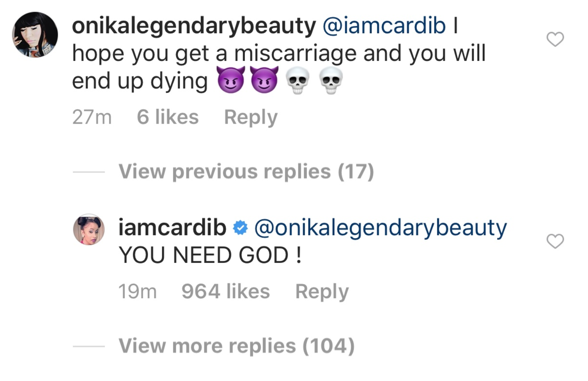This screenshot has width=588, height=381.
Task: Open onikalegendarybeauty's profile picture
Action: coord(35,35)
